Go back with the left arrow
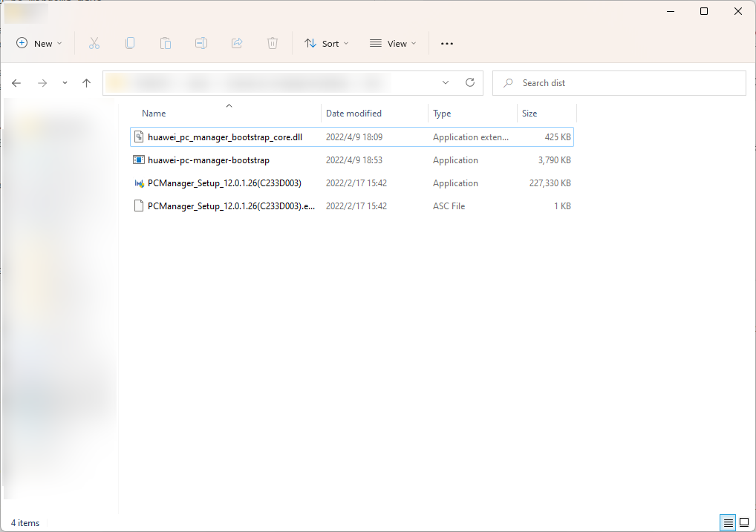The image size is (756, 532). pos(16,83)
